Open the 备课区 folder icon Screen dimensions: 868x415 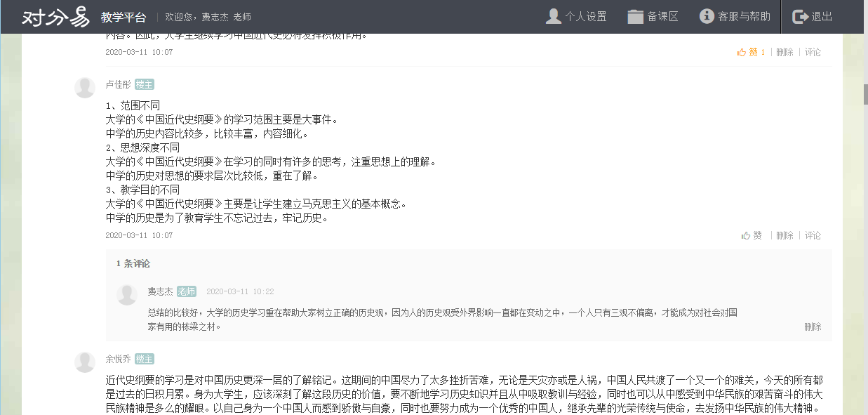pos(635,17)
